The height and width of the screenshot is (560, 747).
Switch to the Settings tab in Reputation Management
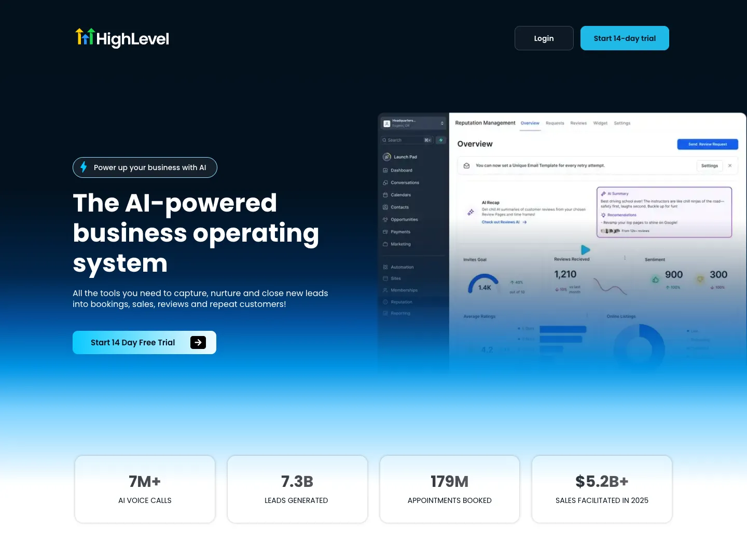(x=622, y=123)
